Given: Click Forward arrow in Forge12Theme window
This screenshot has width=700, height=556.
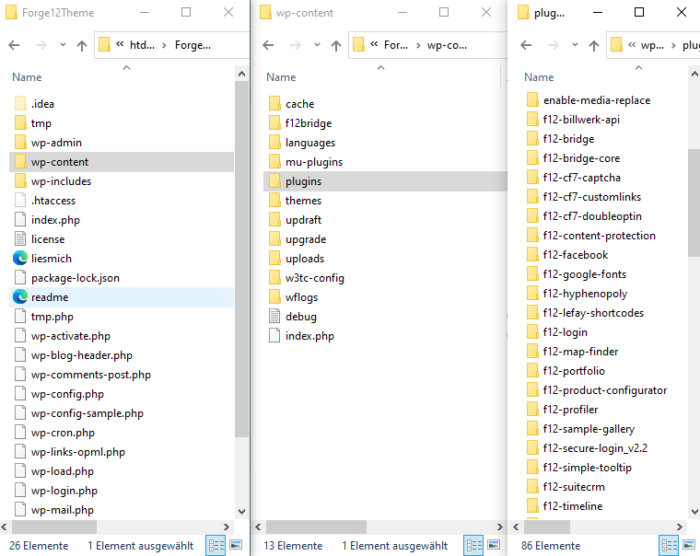Looking at the screenshot, I should (41, 45).
